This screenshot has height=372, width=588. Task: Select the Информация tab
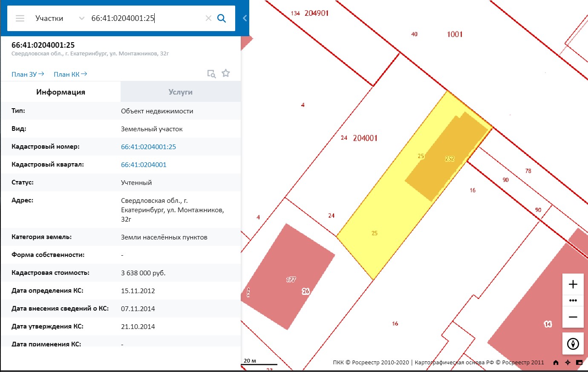click(x=61, y=92)
